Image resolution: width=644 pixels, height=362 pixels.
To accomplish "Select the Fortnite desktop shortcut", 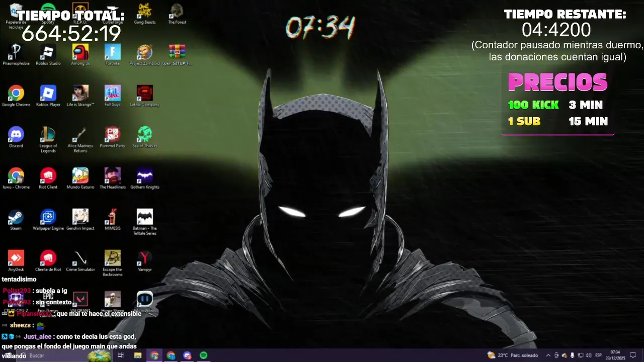I will [x=113, y=55].
